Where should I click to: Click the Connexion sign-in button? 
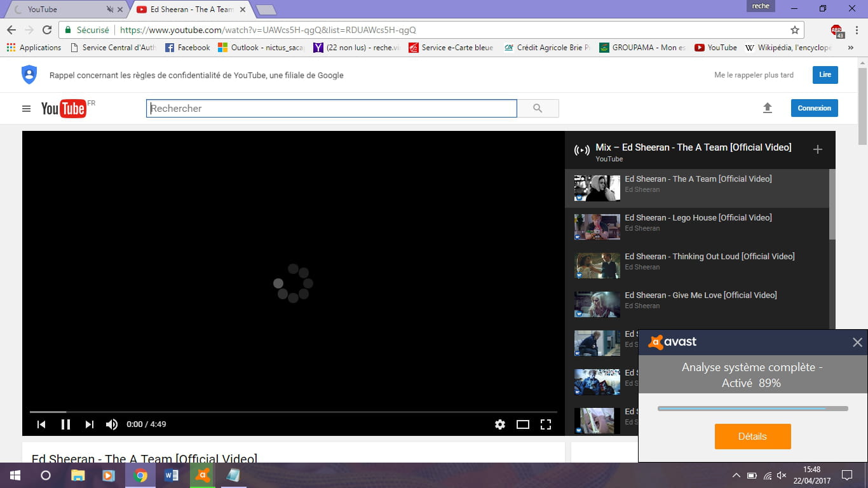[815, 108]
